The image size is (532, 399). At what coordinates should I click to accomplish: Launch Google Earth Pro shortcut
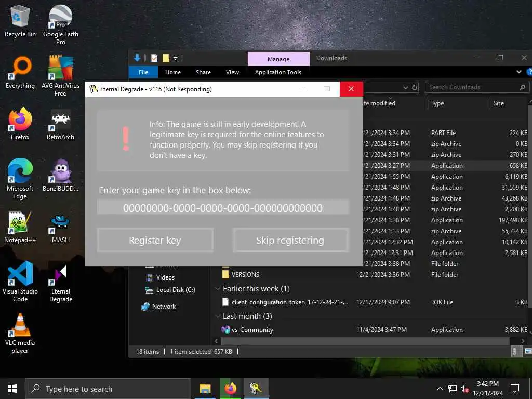(60, 24)
